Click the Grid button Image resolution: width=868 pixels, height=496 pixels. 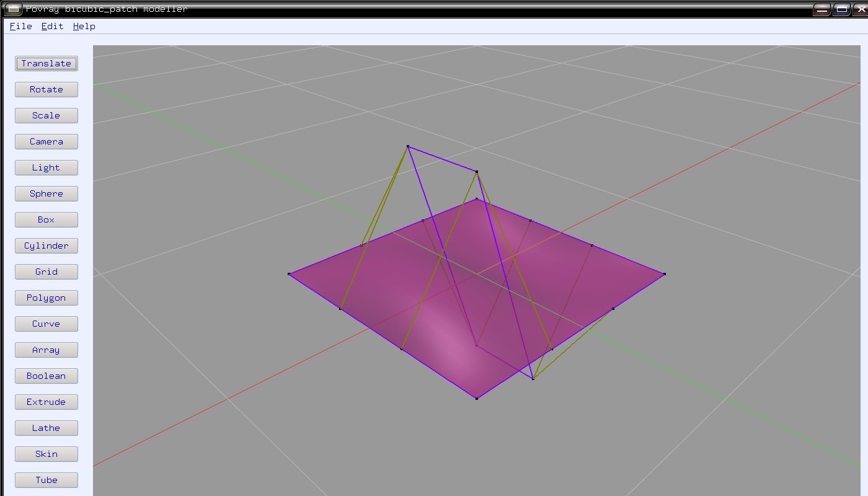pyautogui.click(x=46, y=272)
